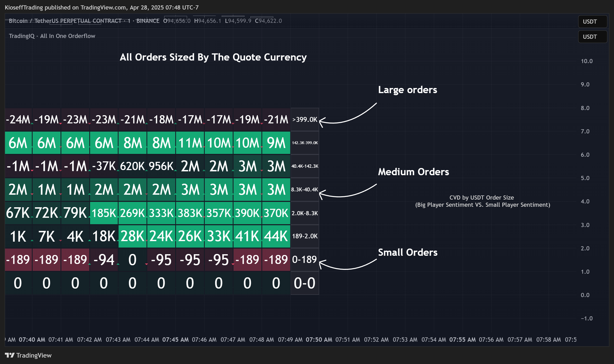Select the 189-2.0K range label

[305, 236]
